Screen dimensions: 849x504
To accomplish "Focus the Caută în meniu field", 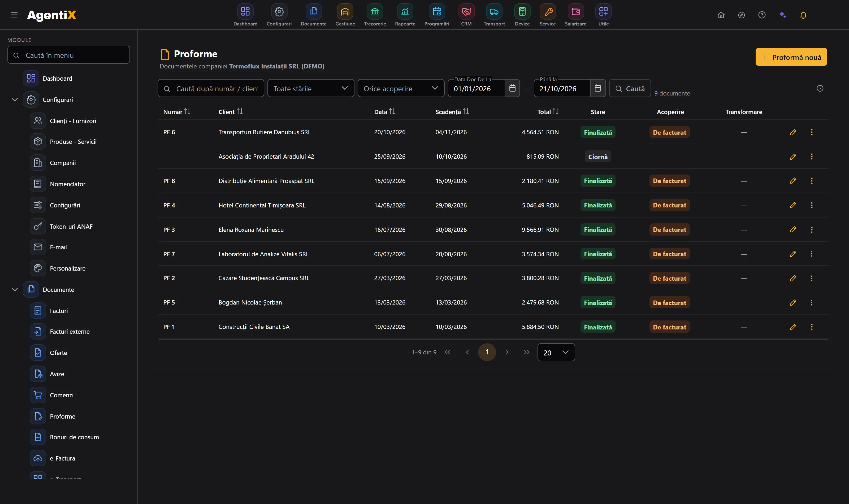I will (69, 55).
